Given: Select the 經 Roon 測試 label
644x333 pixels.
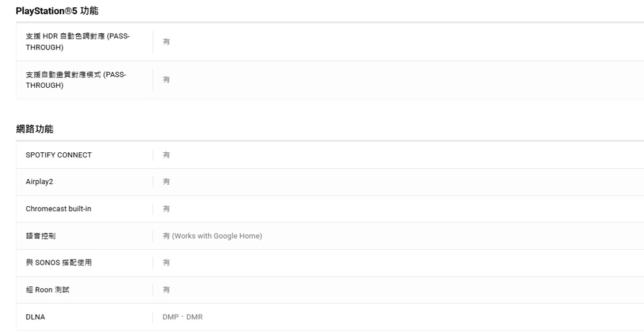Looking at the screenshot, I should pos(47,290).
